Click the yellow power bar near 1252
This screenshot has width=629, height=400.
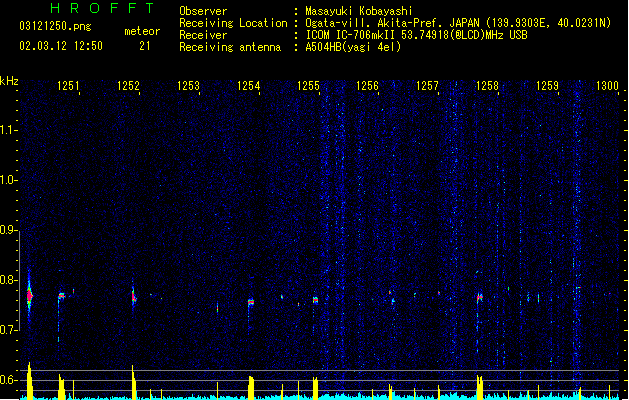134,382
